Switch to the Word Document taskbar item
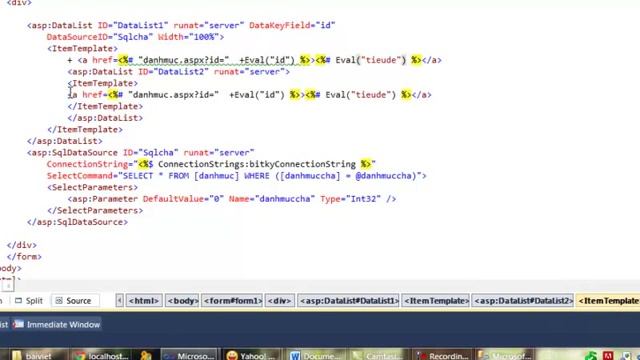The height and width of the screenshot is (360, 640). coord(315,355)
